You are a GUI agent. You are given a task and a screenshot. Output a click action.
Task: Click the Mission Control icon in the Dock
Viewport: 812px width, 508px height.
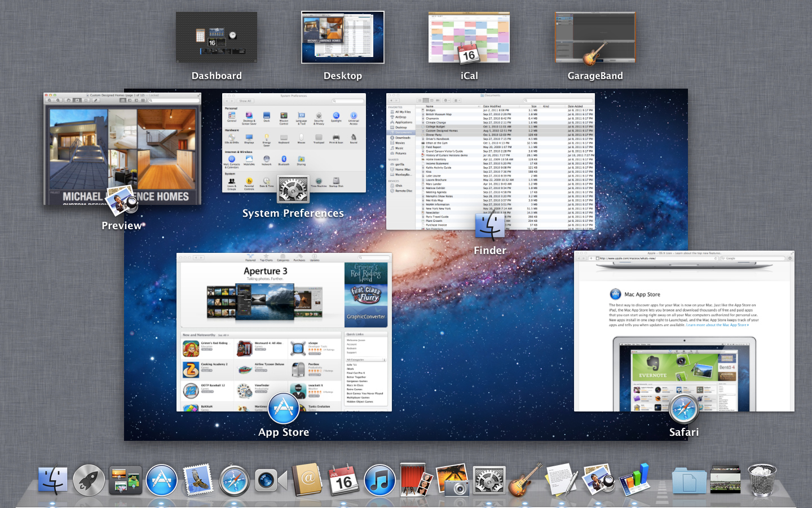coord(125,480)
